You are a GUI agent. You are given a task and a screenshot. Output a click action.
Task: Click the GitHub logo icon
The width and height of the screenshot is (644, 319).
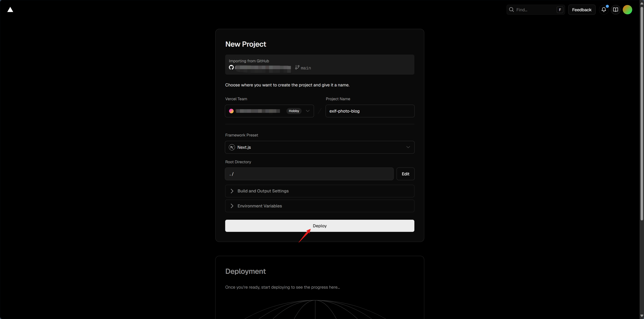pyautogui.click(x=231, y=67)
